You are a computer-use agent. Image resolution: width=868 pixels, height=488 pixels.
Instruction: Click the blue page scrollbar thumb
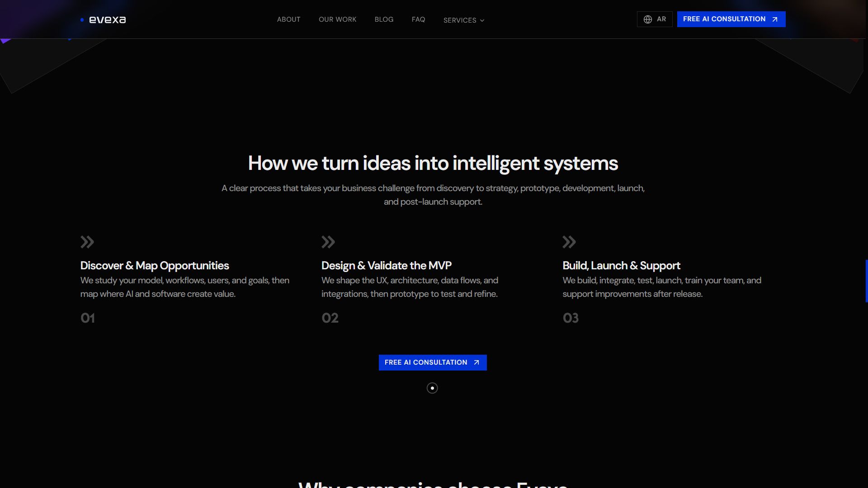tap(866, 281)
